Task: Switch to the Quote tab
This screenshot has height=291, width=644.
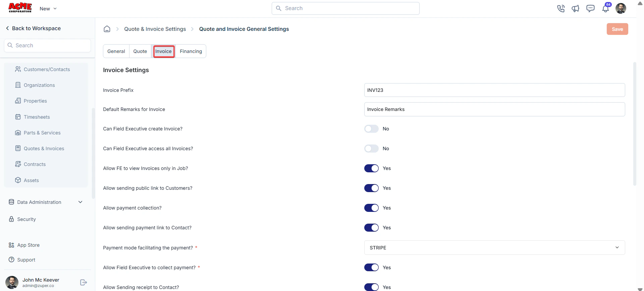Action: click(x=140, y=51)
